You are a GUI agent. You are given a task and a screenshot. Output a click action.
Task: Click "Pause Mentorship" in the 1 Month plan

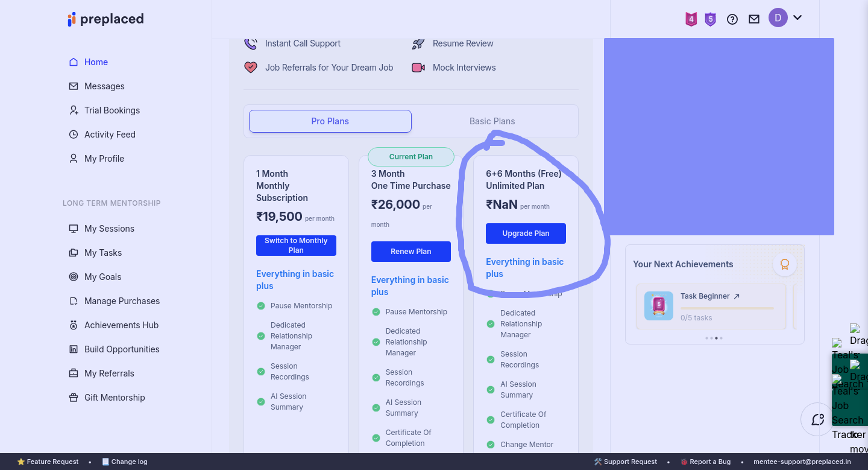coord(301,306)
